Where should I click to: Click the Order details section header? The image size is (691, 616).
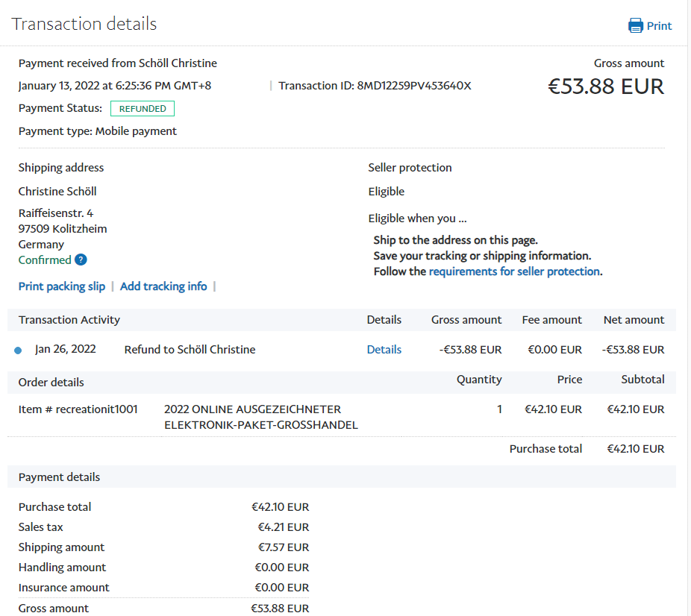51,383
